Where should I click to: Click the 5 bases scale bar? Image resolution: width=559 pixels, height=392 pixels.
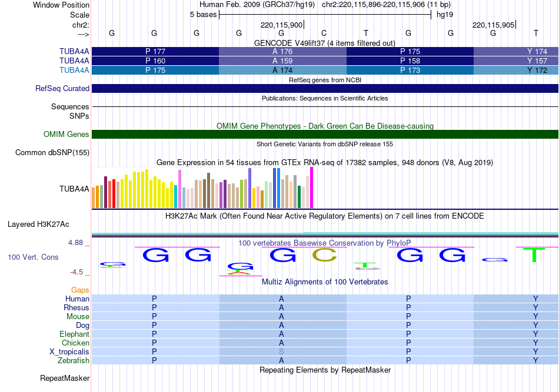(325, 15)
